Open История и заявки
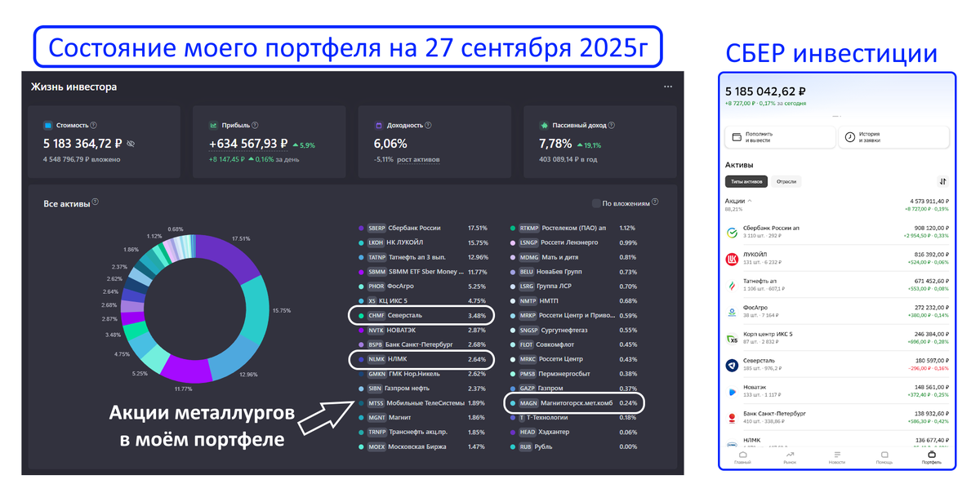 click(x=893, y=136)
